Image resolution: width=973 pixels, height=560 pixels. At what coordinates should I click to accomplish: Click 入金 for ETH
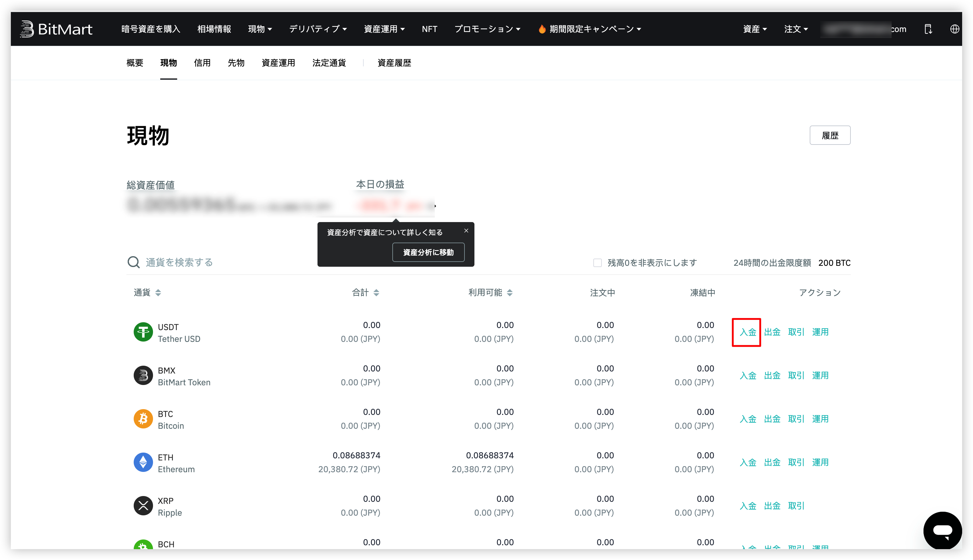[x=748, y=462]
